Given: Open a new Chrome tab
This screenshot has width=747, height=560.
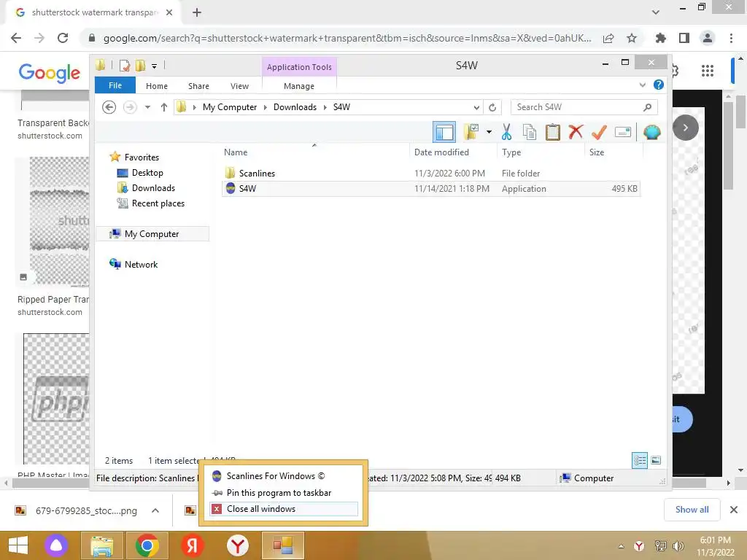Looking at the screenshot, I should tap(197, 13).
